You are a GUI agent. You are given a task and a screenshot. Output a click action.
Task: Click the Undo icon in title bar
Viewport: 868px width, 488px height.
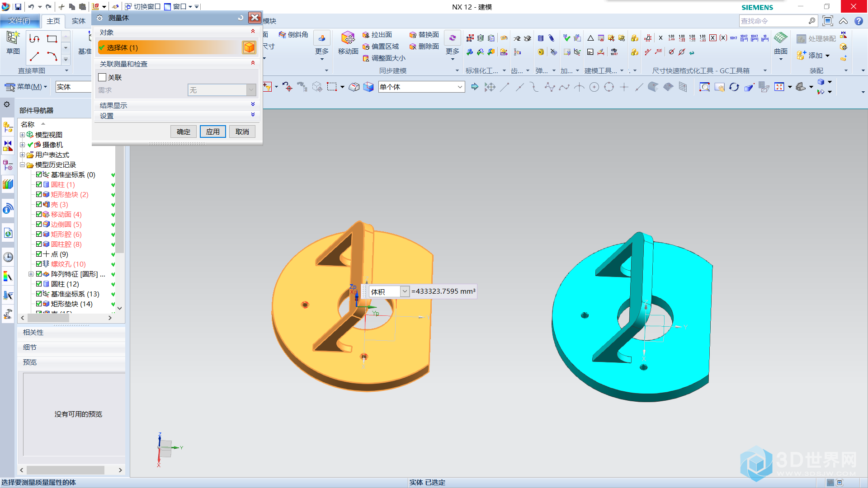click(31, 7)
